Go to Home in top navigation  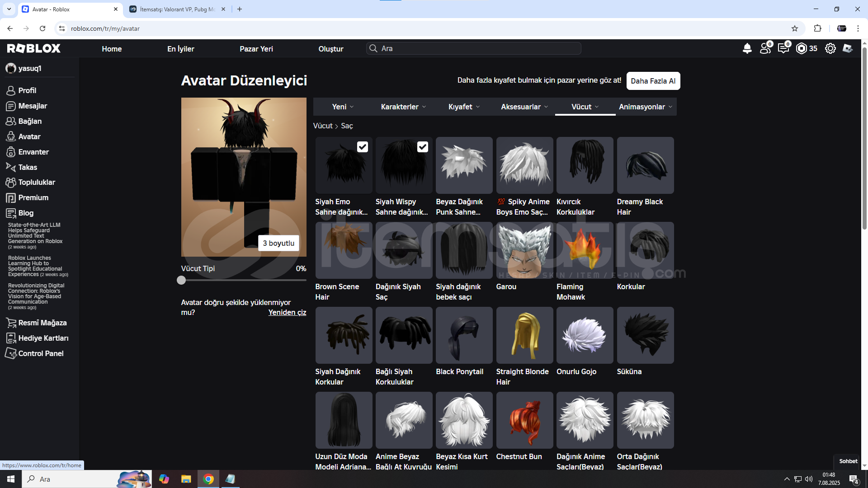112,49
